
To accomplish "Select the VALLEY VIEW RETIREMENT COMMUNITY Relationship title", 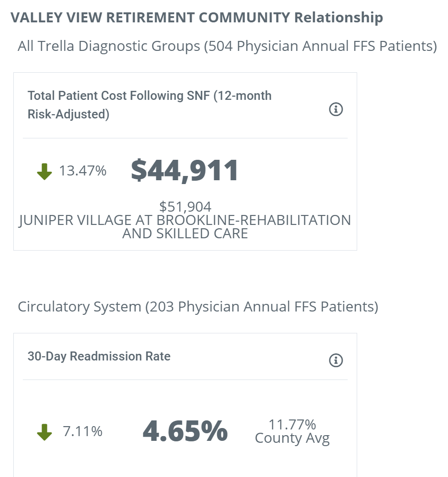I will pos(197,17).
